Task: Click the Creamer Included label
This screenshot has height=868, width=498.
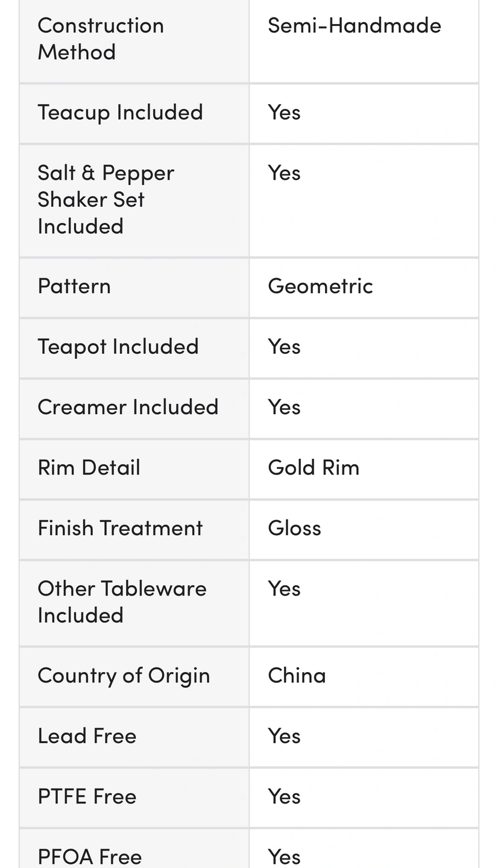Action: pos(128,407)
